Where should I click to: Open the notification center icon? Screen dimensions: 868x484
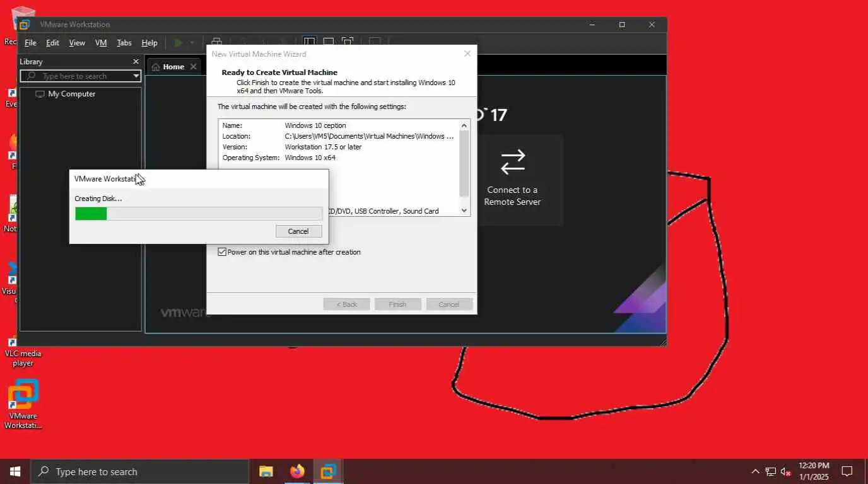point(847,471)
